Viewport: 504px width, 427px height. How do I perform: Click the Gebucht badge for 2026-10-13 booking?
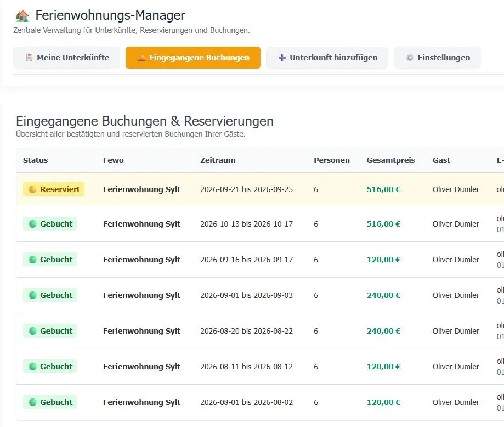point(50,223)
